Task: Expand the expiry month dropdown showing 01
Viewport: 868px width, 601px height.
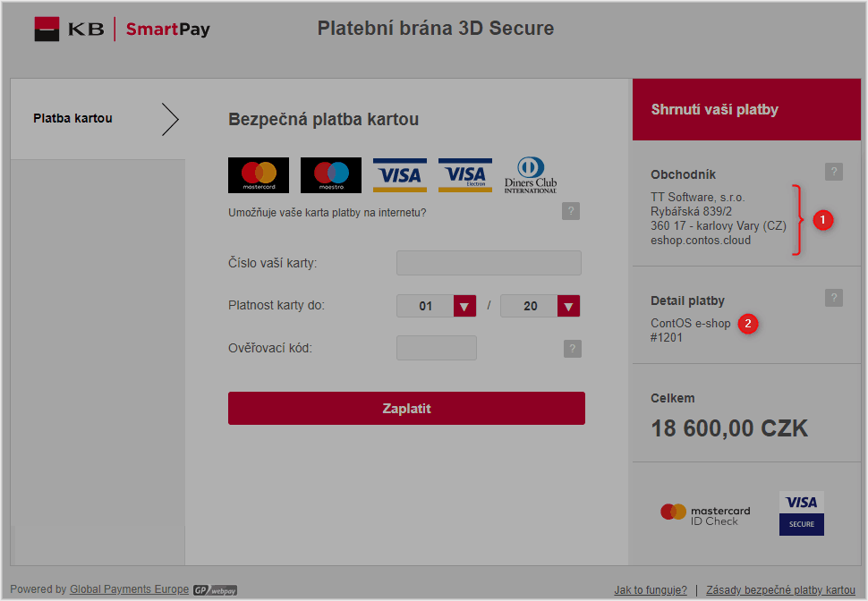Action: (x=436, y=306)
